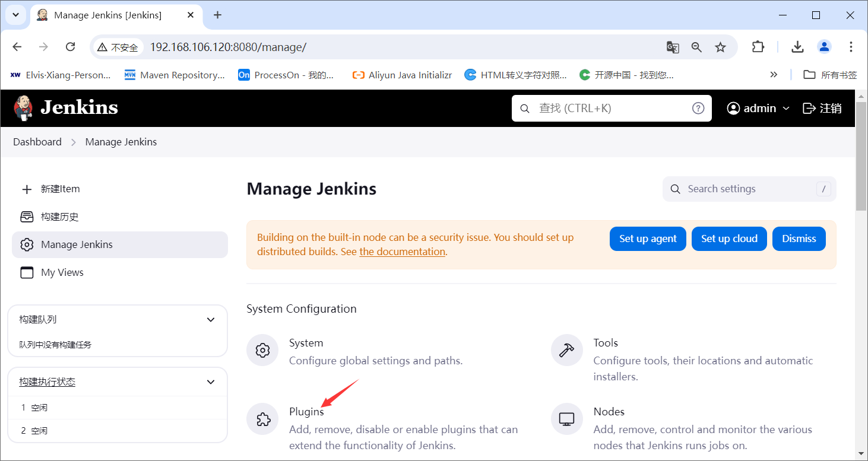This screenshot has height=461, width=868.
Task: Click the zoom magnifier icon in address bar
Action: tap(696, 47)
